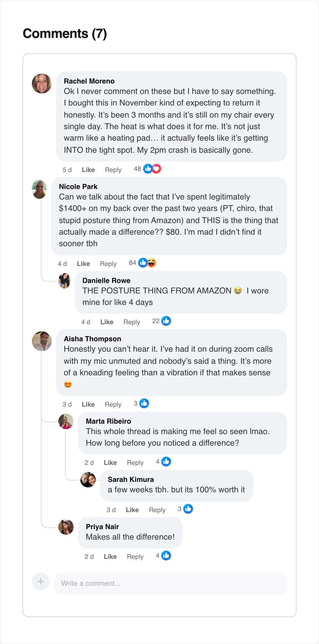Click the laughing reaction on Nicole Park's comment

click(x=152, y=263)
